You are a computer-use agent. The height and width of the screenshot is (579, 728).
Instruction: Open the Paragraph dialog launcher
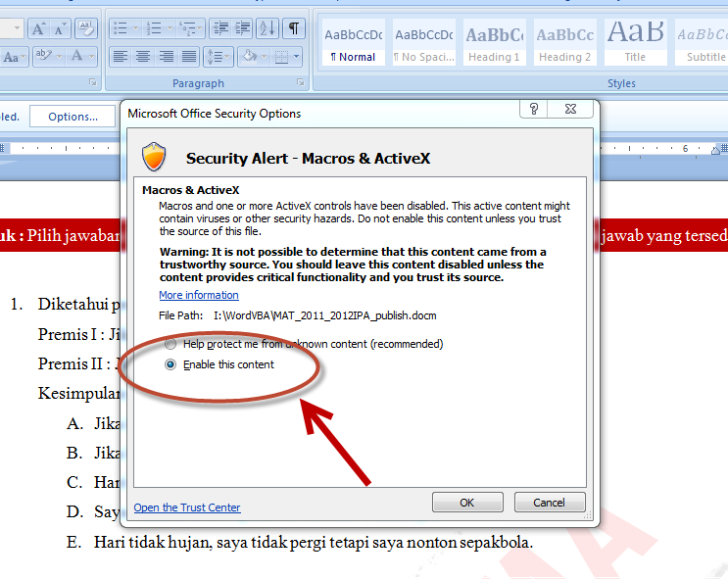(x=303, y=83)
